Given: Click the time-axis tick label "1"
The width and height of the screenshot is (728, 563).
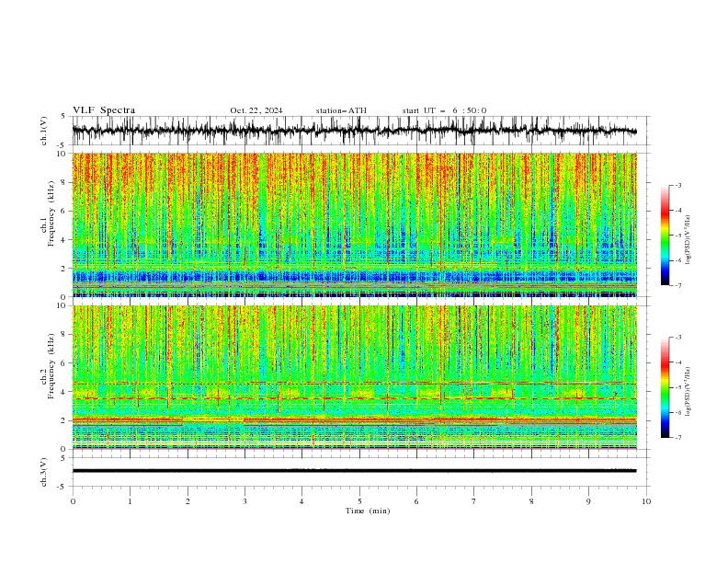Looking at the screenshot, I should [130, 501].
